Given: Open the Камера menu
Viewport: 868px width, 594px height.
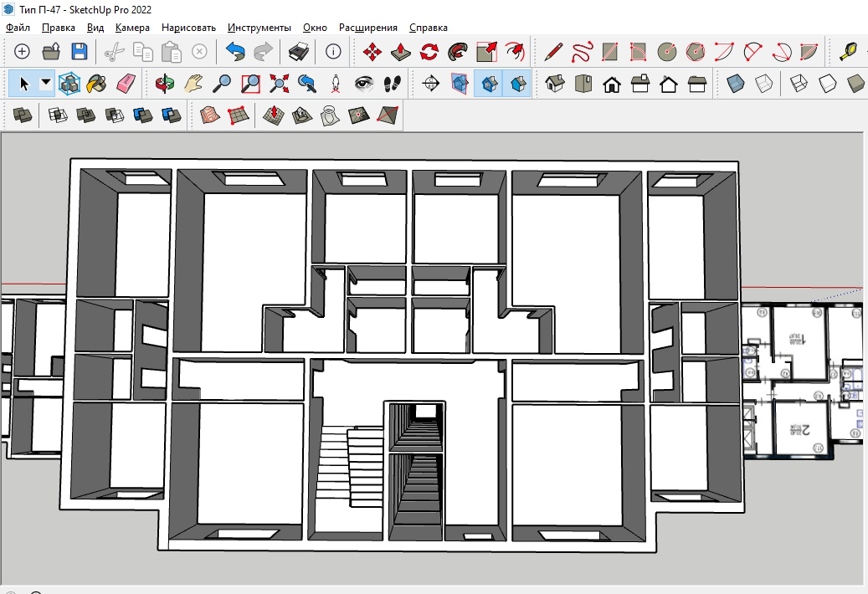Looking at the screenshot, I should tap(132, 28).
